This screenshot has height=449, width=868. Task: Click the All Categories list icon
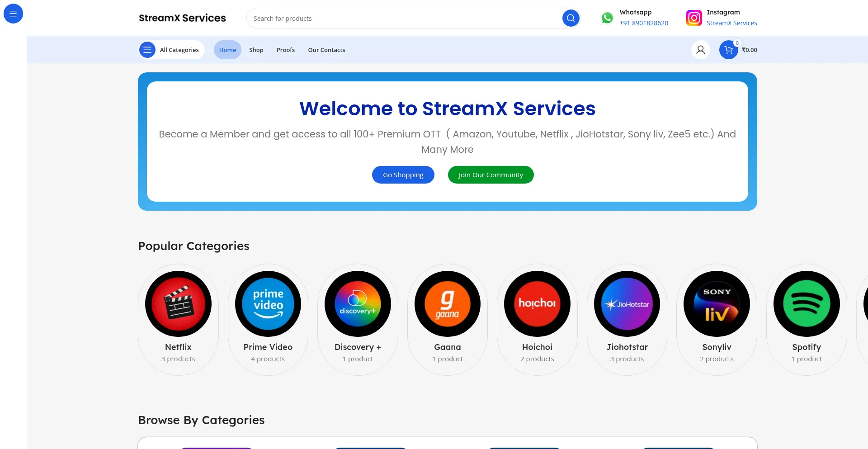pos(147,50)
